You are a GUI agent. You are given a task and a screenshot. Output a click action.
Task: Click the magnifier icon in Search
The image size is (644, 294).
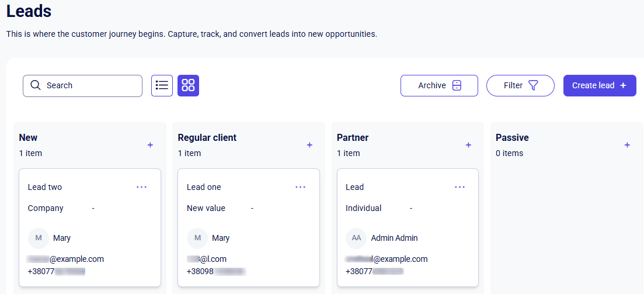[x=36, y=85]
